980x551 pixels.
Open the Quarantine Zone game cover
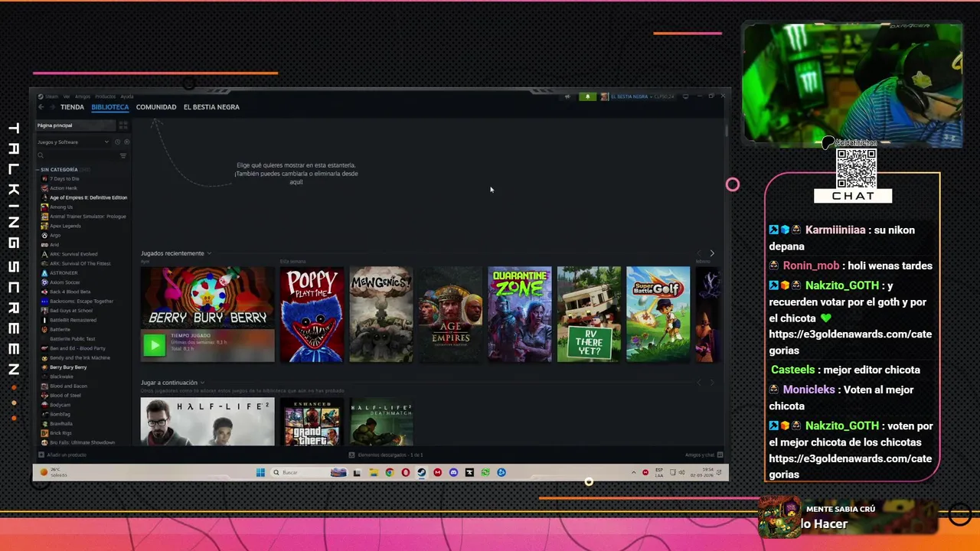click(519, 314)
